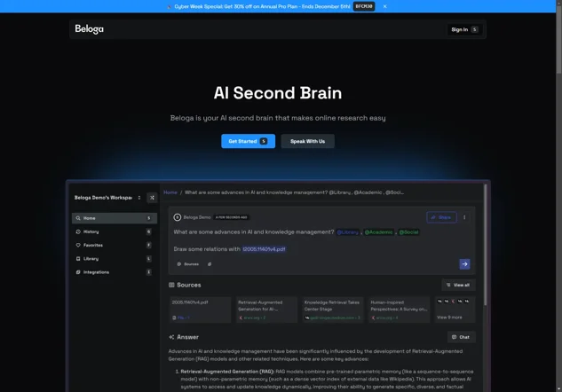Click View all sources button

click(x=458, y=285)
